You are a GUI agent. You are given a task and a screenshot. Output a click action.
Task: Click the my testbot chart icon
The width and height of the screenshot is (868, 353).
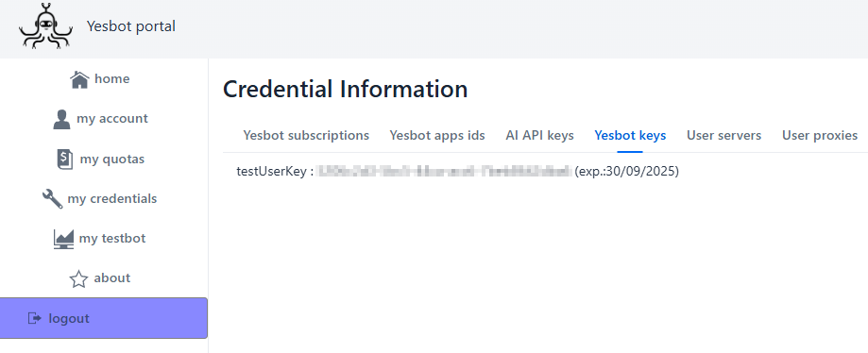pos(63,239)
